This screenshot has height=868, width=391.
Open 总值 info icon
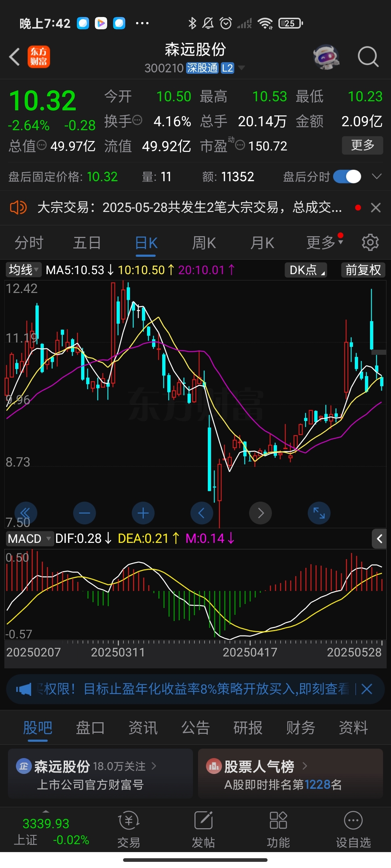coord(42,145)
